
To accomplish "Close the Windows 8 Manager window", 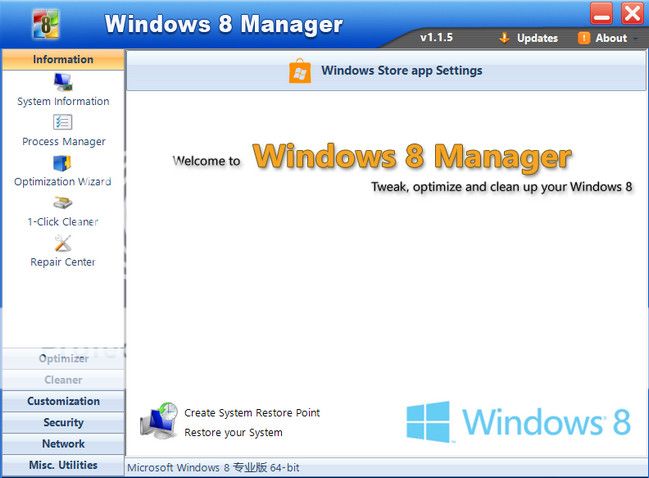I will pyautogui.click(x=632, y=14).
